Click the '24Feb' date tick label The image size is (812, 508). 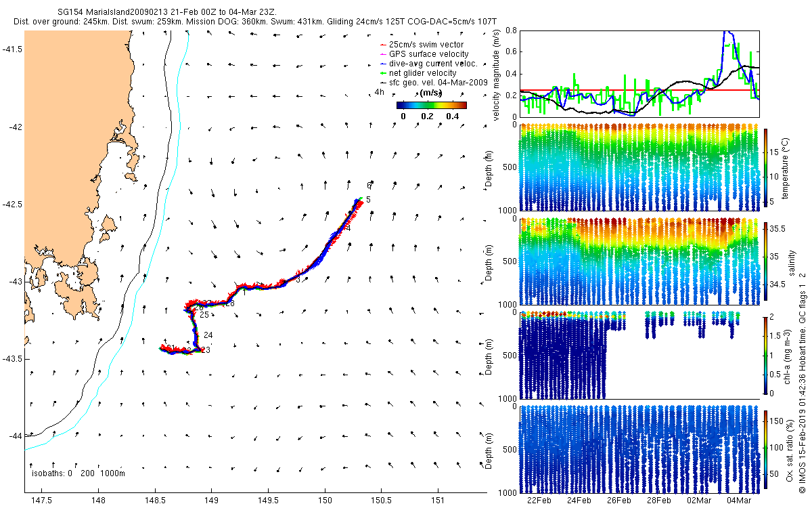coord(579,501)
